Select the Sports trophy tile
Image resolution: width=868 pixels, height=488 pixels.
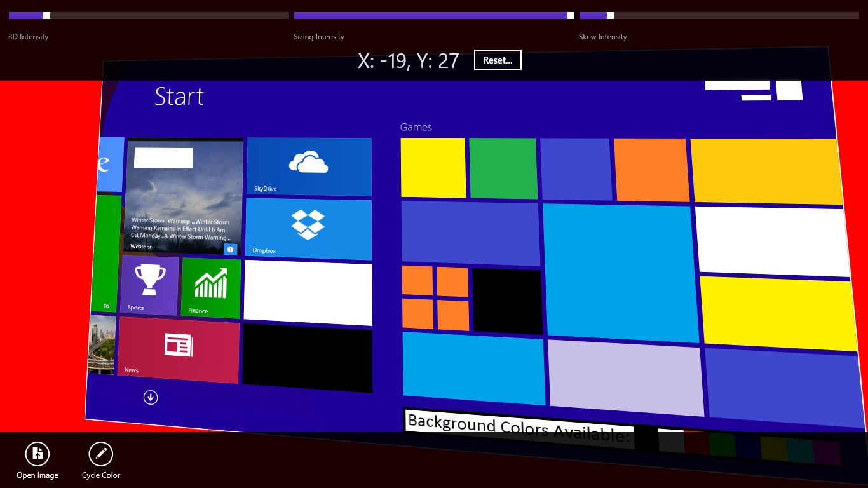pyautogui.click(x=149, y=285)
